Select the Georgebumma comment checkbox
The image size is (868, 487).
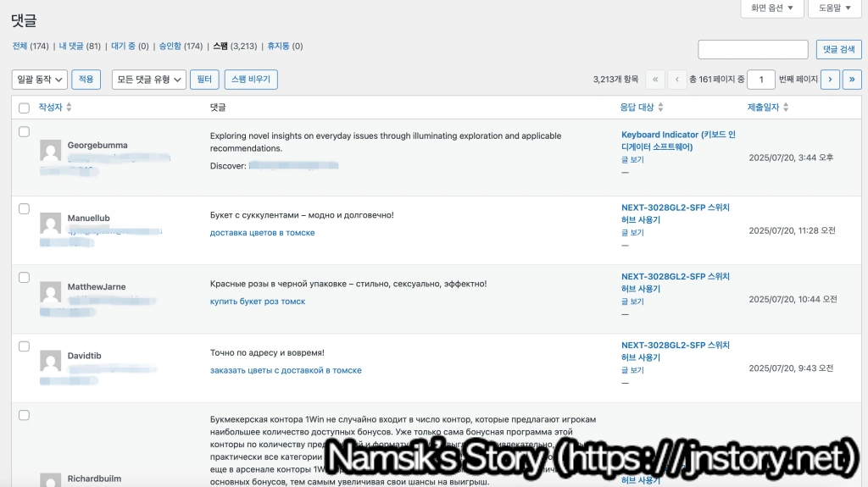[x=24, y=132]
